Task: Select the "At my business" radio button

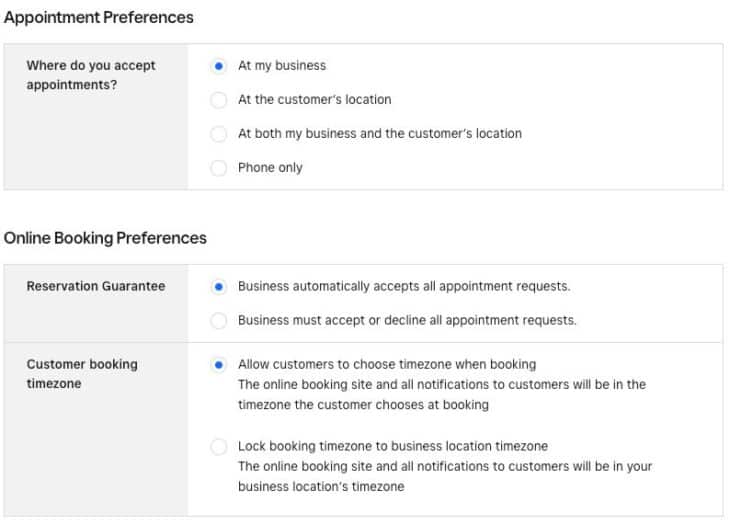Action: pyautogui.click(x=218, y=66)
